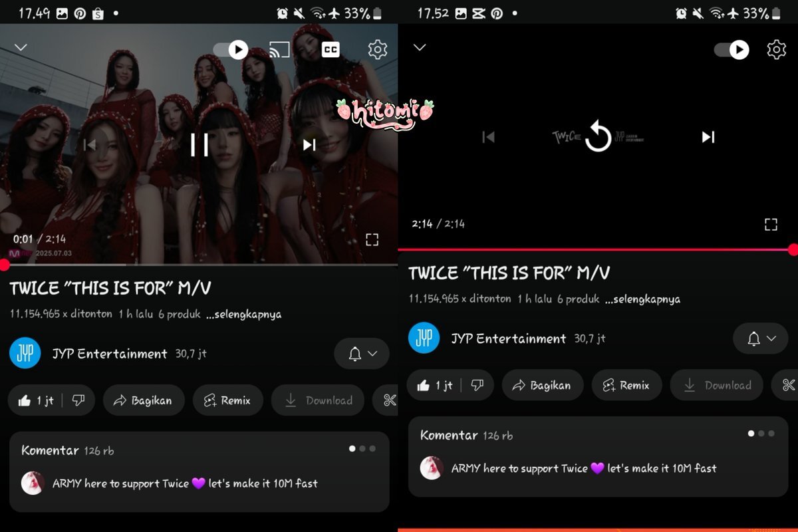Screen dimensions: 798x532
Task: Tap Download button on left
Action: (x=318, y=400)
